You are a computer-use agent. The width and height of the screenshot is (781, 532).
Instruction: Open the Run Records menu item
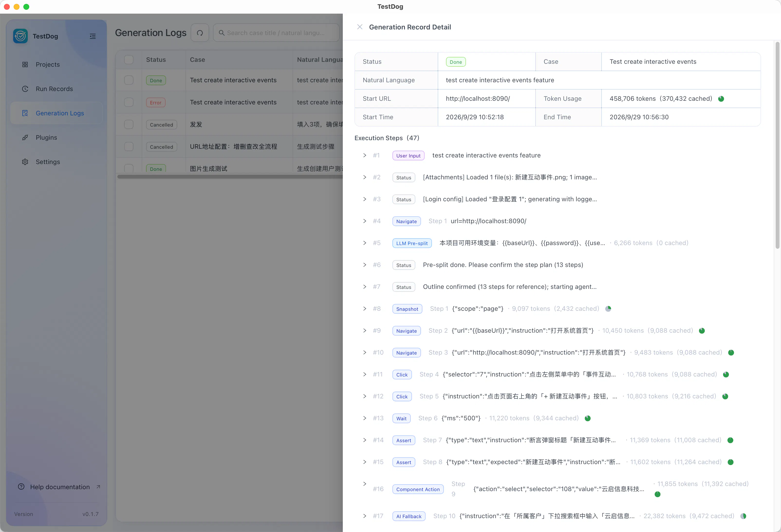pos(56,89)
